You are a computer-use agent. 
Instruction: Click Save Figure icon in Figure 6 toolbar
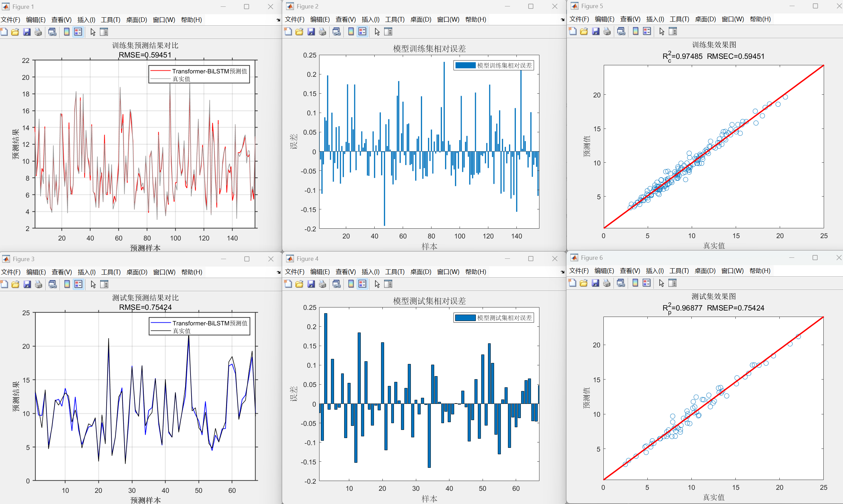[595, 283]
